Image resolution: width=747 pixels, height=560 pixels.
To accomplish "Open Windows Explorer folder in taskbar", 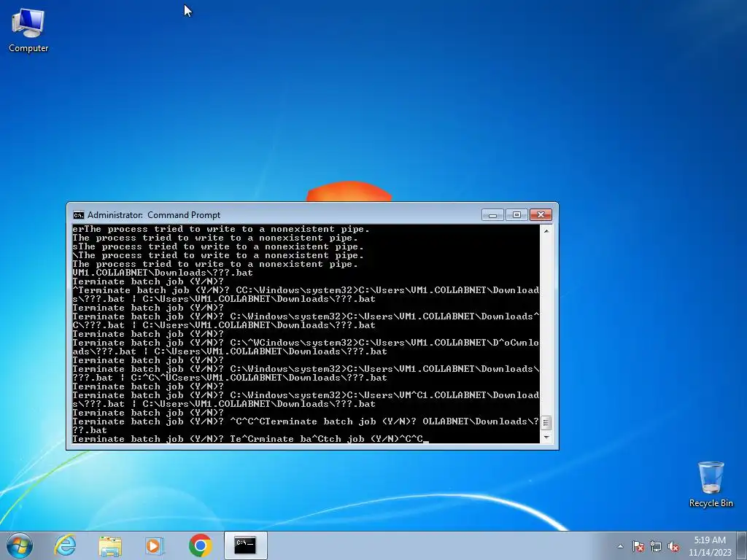I will click(110, 545).
